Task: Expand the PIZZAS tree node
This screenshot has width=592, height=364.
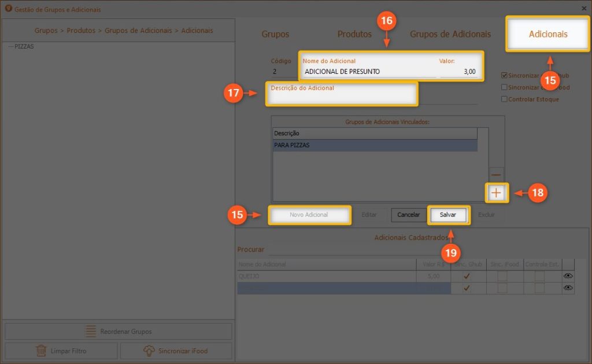Action: click(x=10, y=46)
